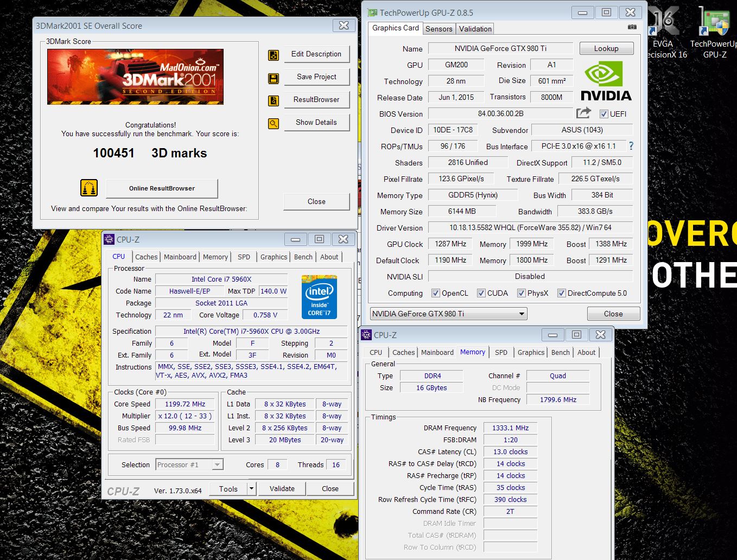This screenshot has height=560, width=737.
Task: Open the Processor #1 selection dropdown
Action: (x=189, y=464)
